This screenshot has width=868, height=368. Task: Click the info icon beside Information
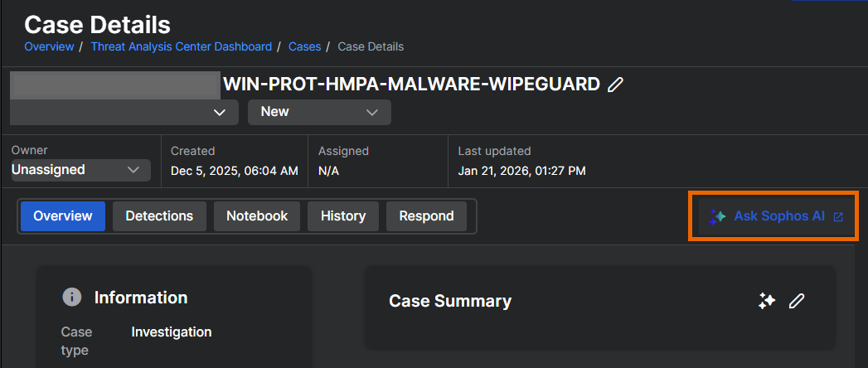[x=73, y=298]
